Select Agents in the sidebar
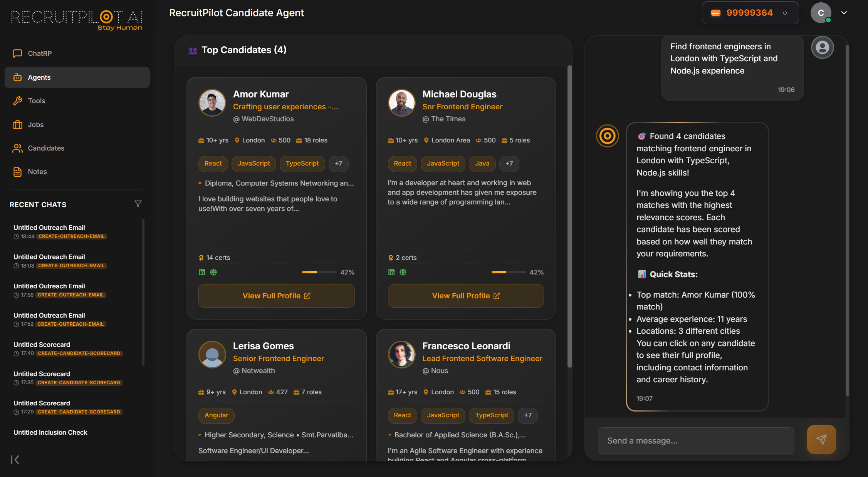 coord(77,77)
